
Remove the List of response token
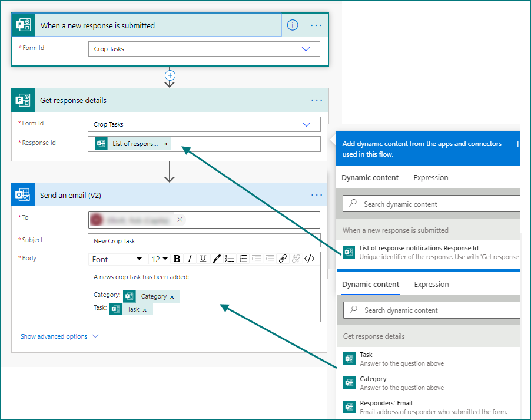click(x=165, y=144)
